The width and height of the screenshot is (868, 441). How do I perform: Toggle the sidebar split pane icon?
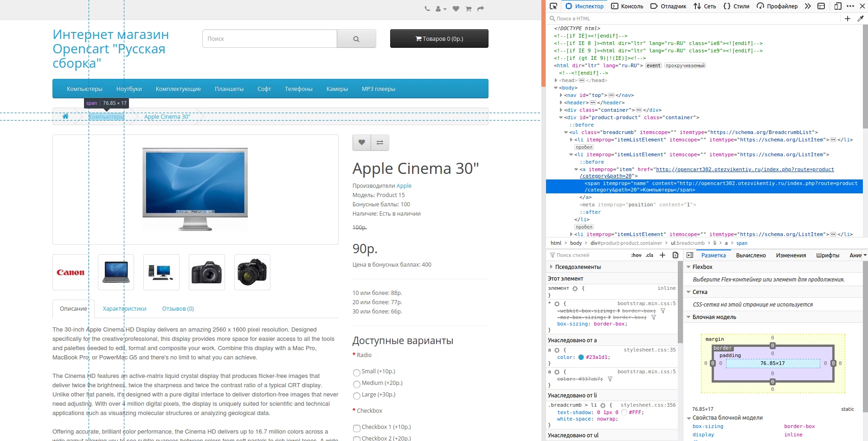point(690,255)
